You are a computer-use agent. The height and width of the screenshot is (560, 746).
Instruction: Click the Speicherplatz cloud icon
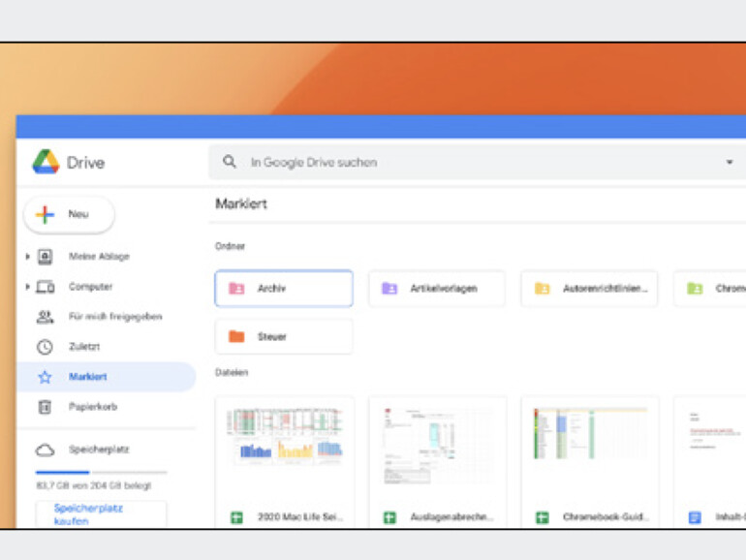point(46,451)
